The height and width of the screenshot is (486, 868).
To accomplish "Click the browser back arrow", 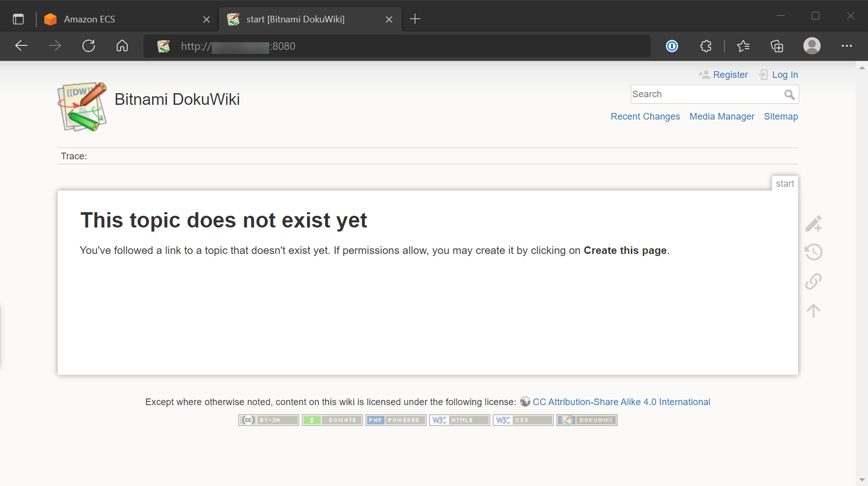I will (21, 46).
